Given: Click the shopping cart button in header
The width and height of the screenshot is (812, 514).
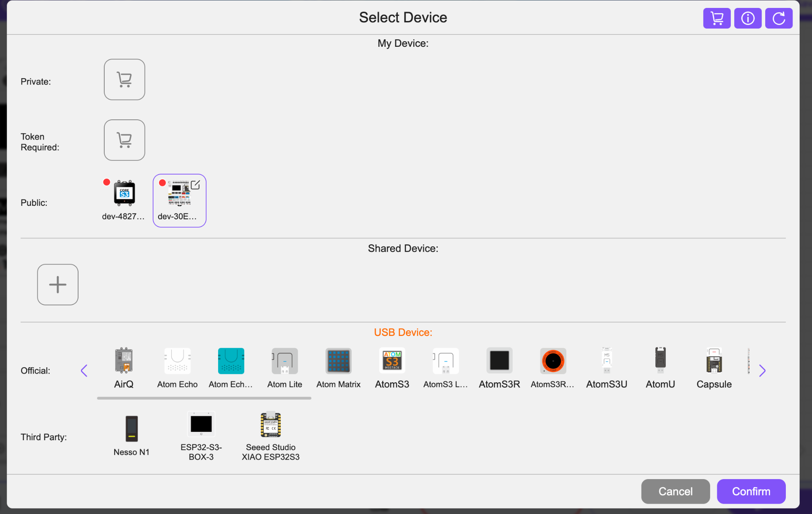Looking at the screenshot, I should [716, 18].
